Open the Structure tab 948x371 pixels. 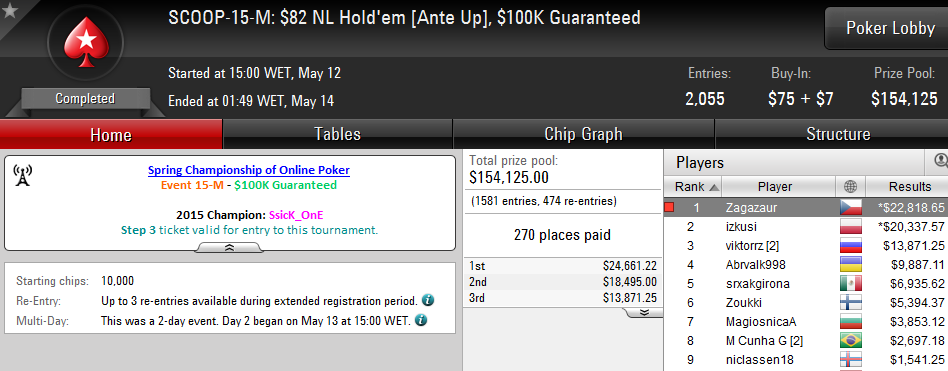tap(838, 134)
